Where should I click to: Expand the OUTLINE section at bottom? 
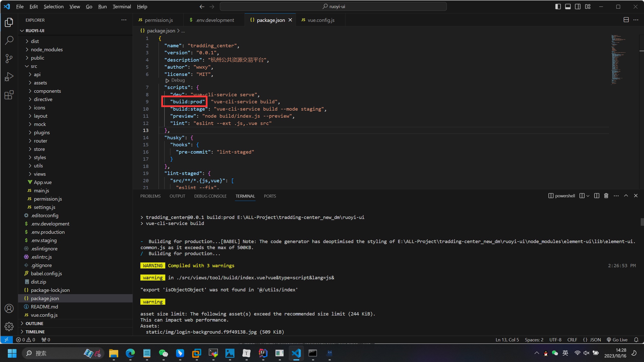coord(23,323)
